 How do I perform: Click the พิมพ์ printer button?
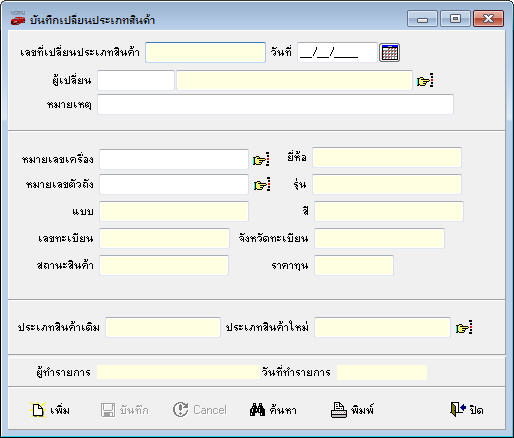coord(352,410)
